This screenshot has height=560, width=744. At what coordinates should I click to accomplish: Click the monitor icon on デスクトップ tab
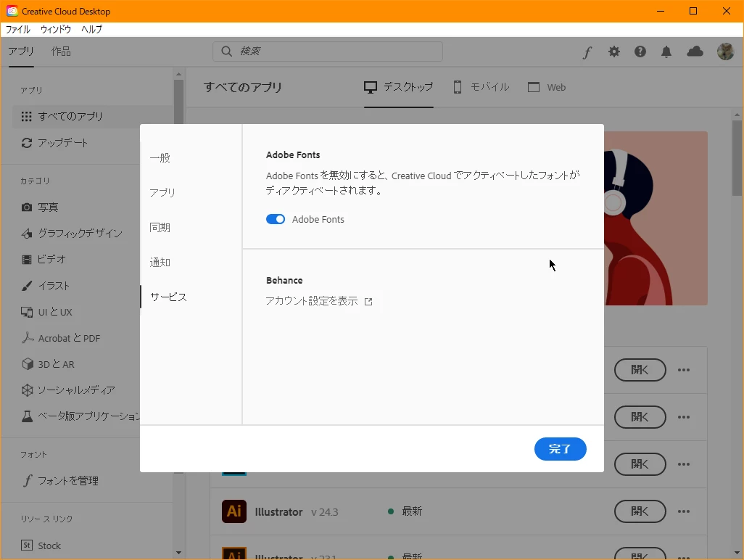pyautogui.click(x=370, y=87)
